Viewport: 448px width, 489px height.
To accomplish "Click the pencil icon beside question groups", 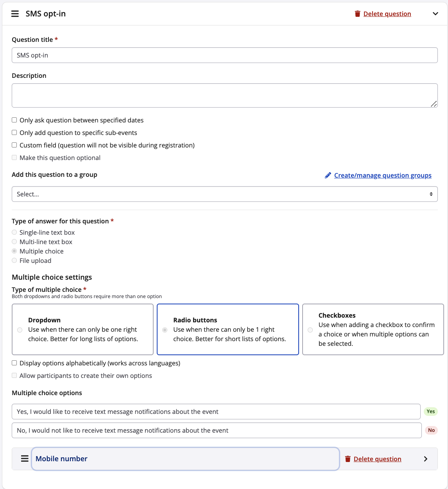I will [328, 175].
